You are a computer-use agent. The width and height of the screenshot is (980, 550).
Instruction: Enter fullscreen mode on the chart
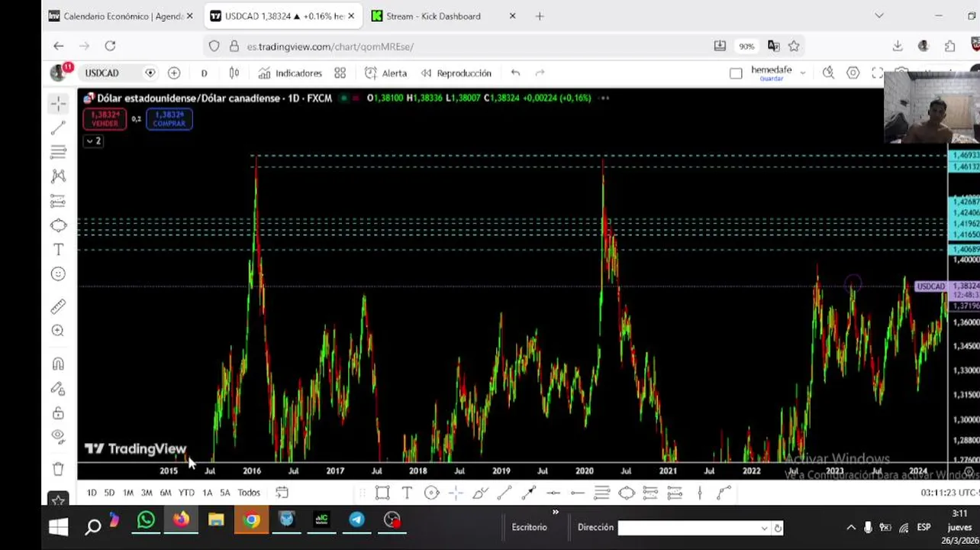tap(878, 73)
